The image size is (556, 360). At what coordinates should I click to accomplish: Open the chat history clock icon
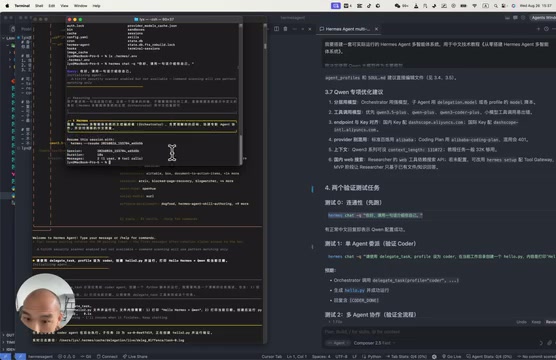click(x=546, y=29)
